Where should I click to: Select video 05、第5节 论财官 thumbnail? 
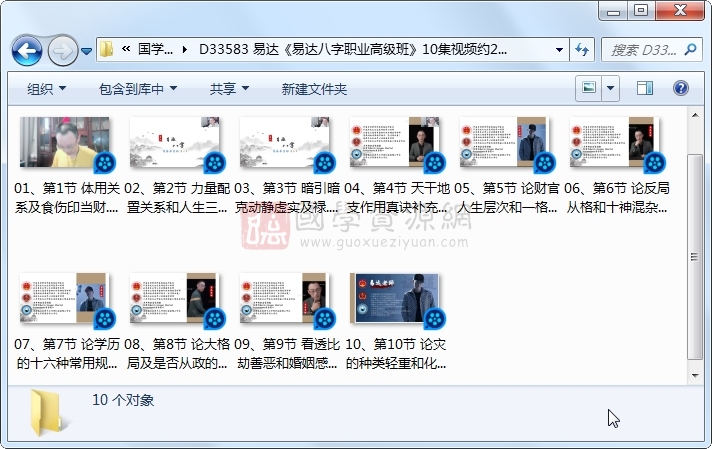pyautogui.click(x=506, y=144)
